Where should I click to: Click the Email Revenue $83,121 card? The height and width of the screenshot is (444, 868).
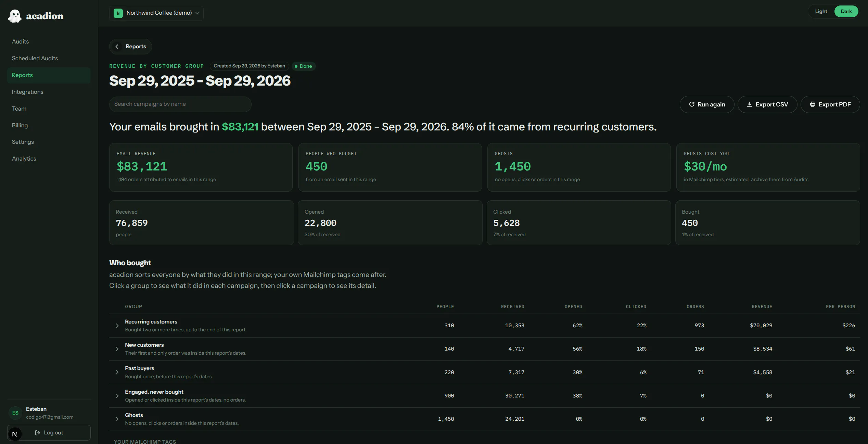[201, 167]
